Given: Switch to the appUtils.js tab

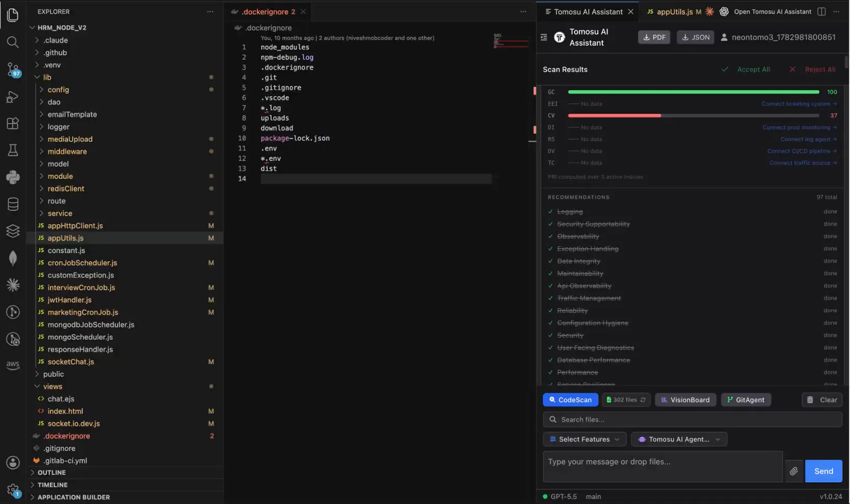Looking at the screenshot, I should coord(674,11).
